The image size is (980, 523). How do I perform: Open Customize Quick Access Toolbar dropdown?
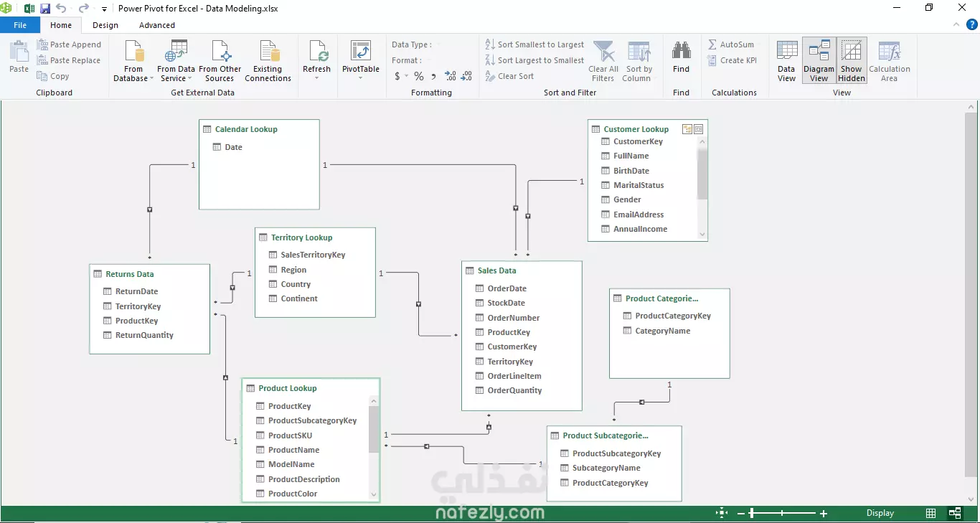coord(104,9)
